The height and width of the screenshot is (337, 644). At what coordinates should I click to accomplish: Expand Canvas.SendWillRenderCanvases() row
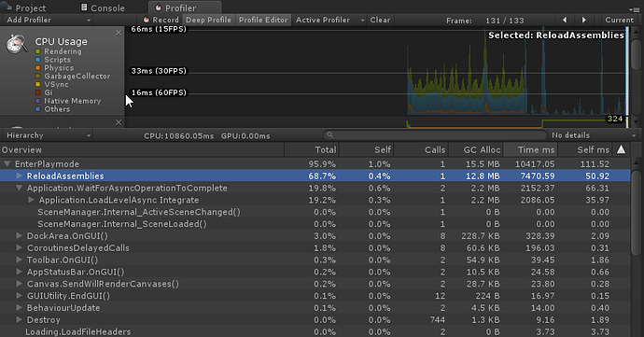tap(19, 284)
